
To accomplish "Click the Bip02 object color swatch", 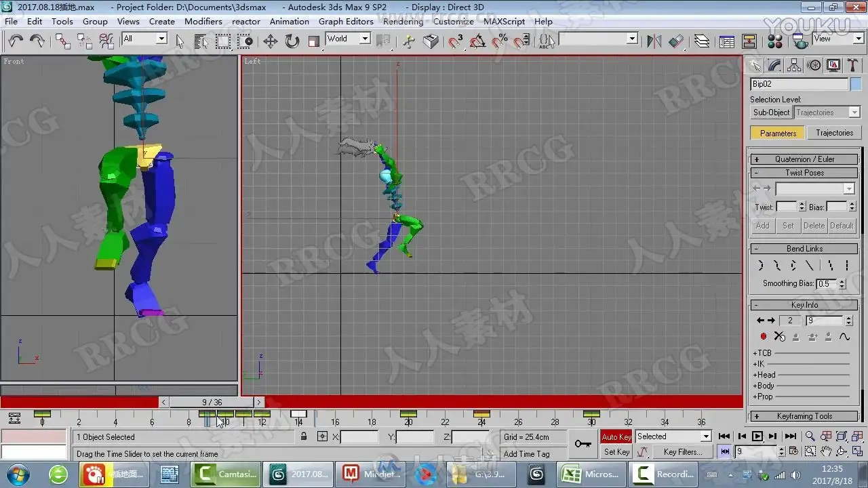I will pos(856,84).
